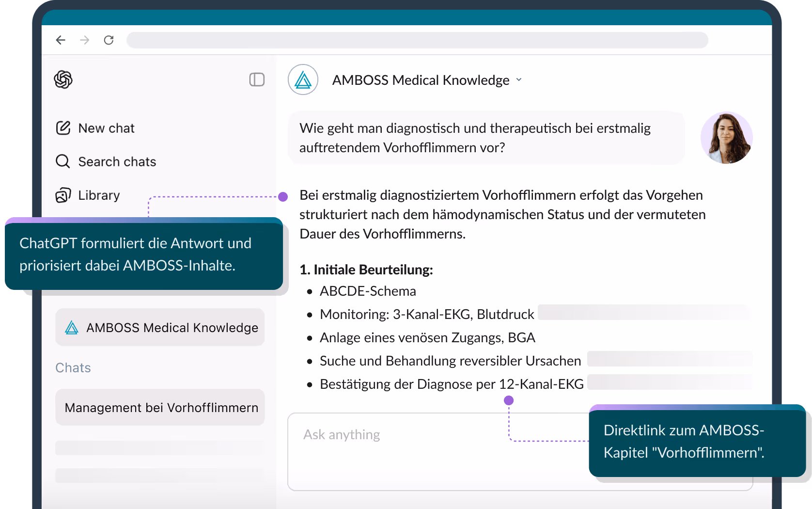Click the Chats section heading

tap(73, 367)
